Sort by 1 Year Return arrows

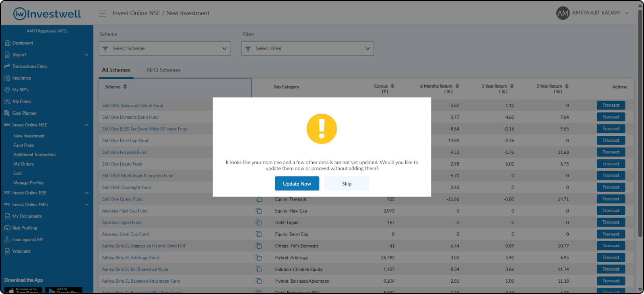coord(512,86)
